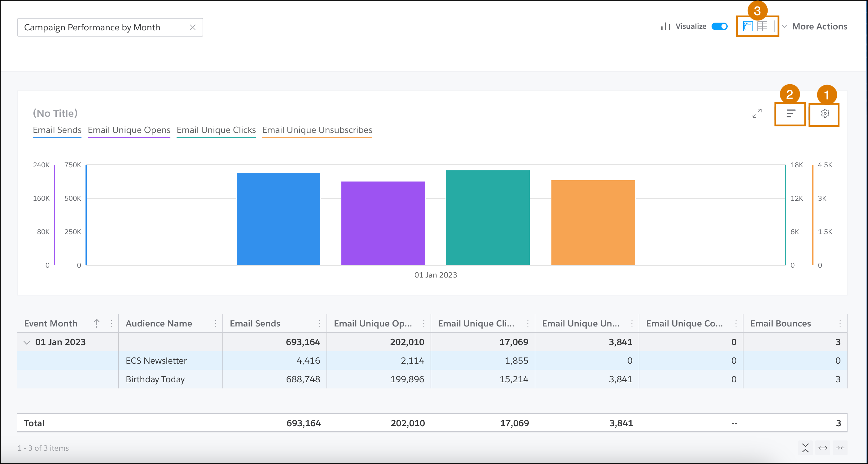868x464 pixels.
Task: Open chart settings gear icon
Action: click(x=825, y=114)
